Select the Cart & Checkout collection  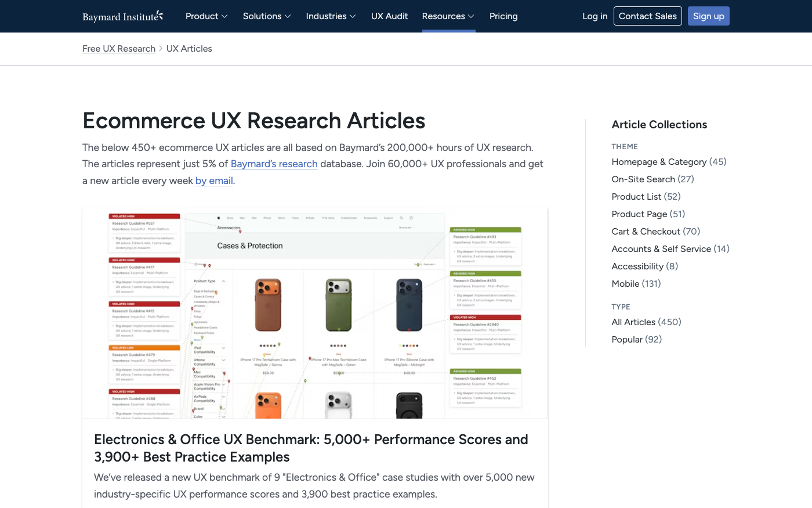click(646, 232)
